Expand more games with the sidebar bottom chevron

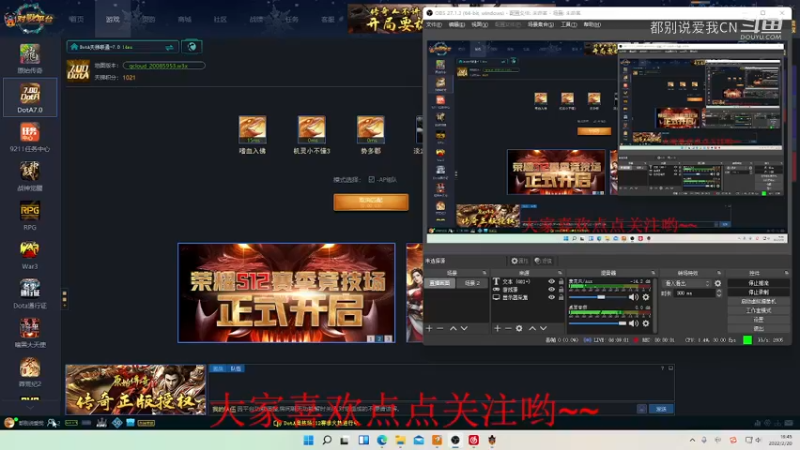(x=30, y=407)
